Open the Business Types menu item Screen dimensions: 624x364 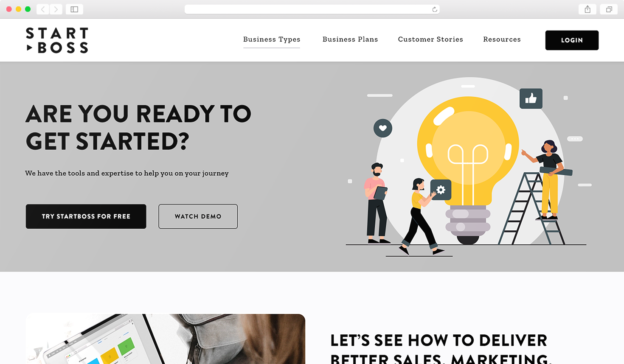(x=272, y=39)
